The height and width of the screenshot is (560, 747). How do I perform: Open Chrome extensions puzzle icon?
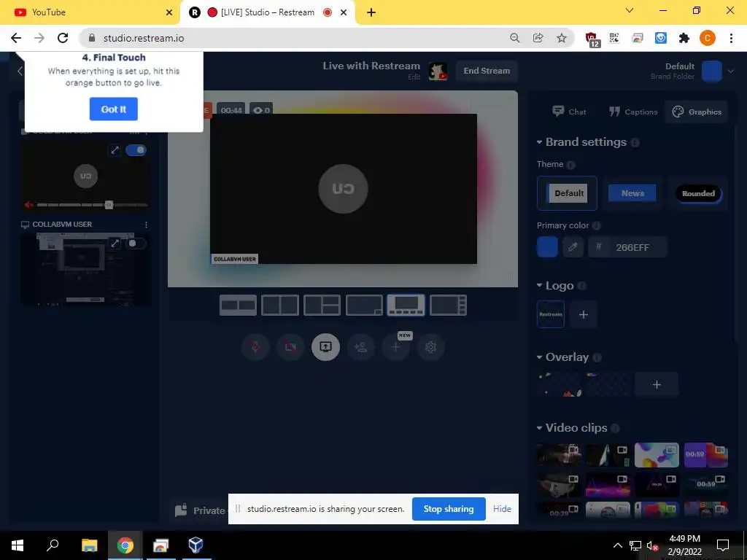(684, 38)
